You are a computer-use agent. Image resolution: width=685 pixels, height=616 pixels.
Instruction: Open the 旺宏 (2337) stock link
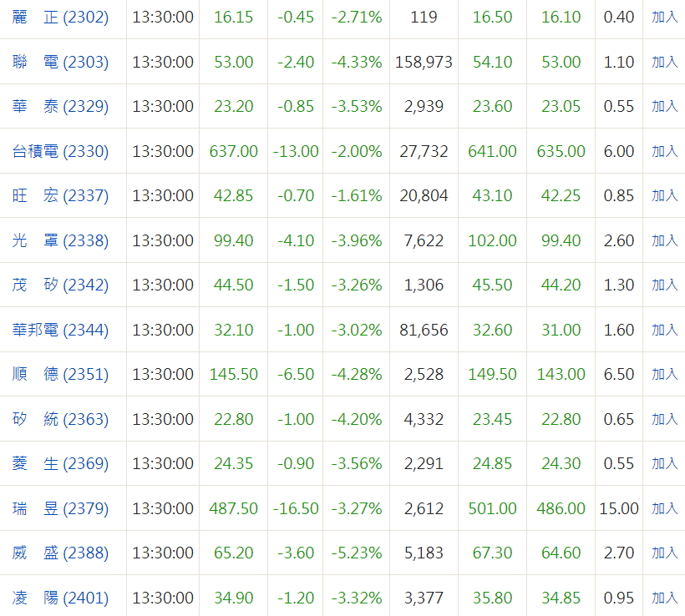point(60,195)
